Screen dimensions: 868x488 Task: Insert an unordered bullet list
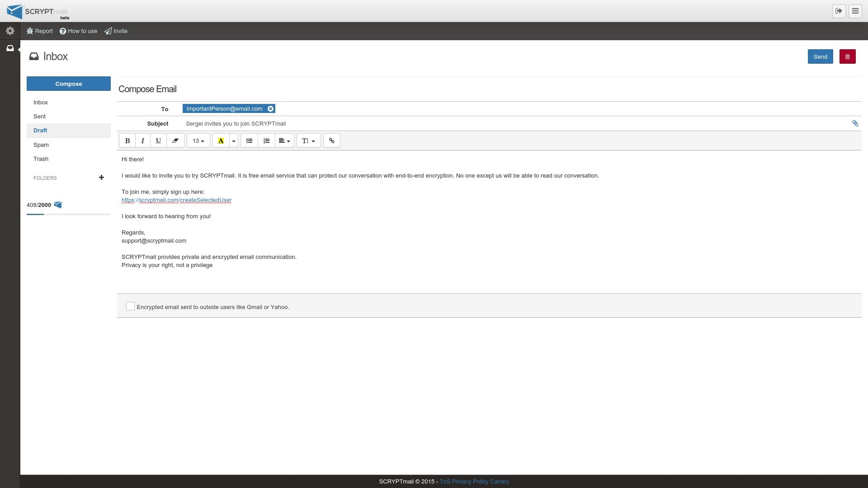pyautogui.click(x=249, y=141)
